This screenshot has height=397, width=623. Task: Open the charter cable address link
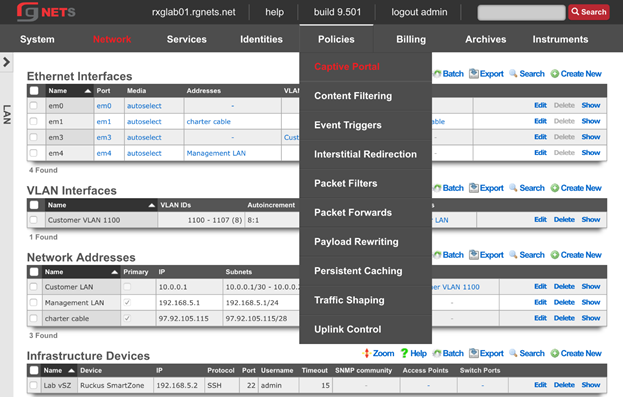209,122
